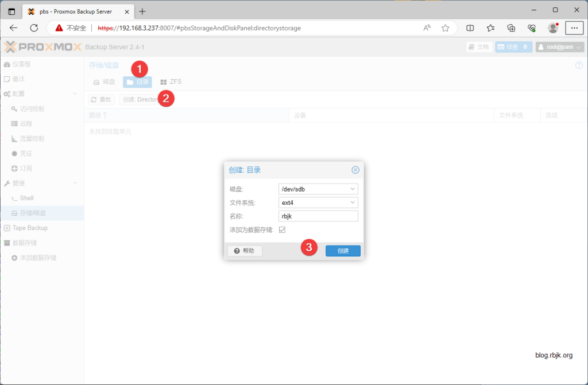This screenshot has width=588, height=385.
Task: Click the 帮助 button in dialog
Action: tap(245, 251)
